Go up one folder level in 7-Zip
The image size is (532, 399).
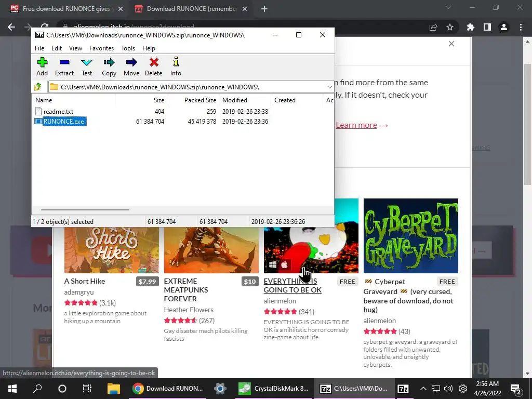click(38, 87)
